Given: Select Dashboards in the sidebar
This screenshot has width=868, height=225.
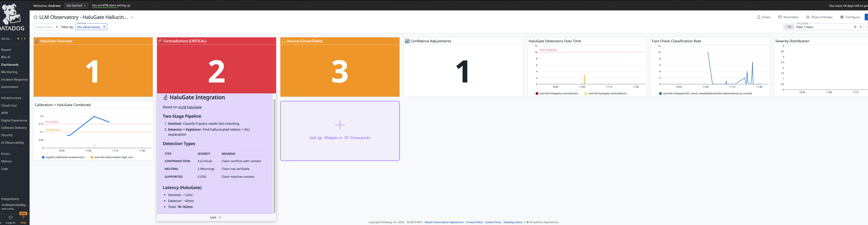Looking at the screenshot, I should click(x=10, y=65).
